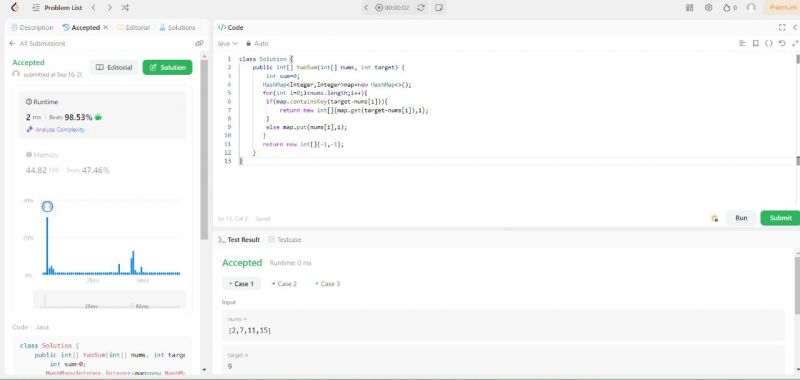This screenshot has height=380, width=800.
Task: Switch to the Solutions tab
Action: 177,28
